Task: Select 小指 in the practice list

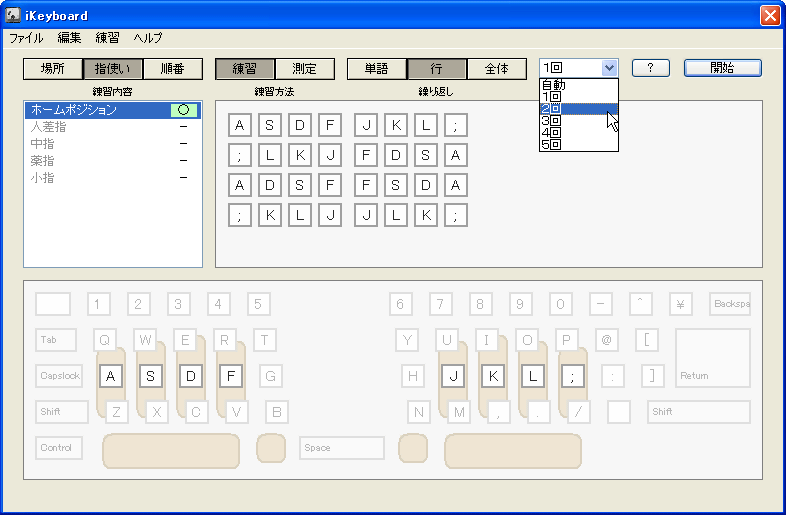Action: (x=113, y=178)
